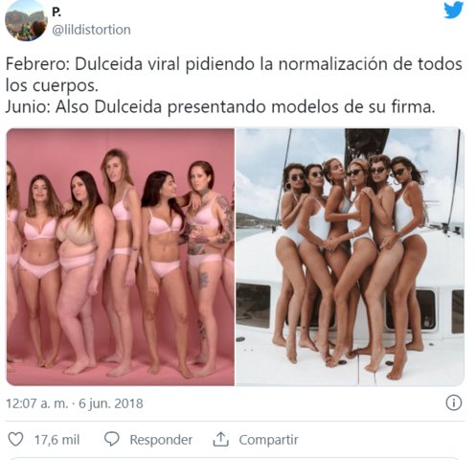
Task: Click the tweet line starting with "Junio:"
Action: click(220, 107)
